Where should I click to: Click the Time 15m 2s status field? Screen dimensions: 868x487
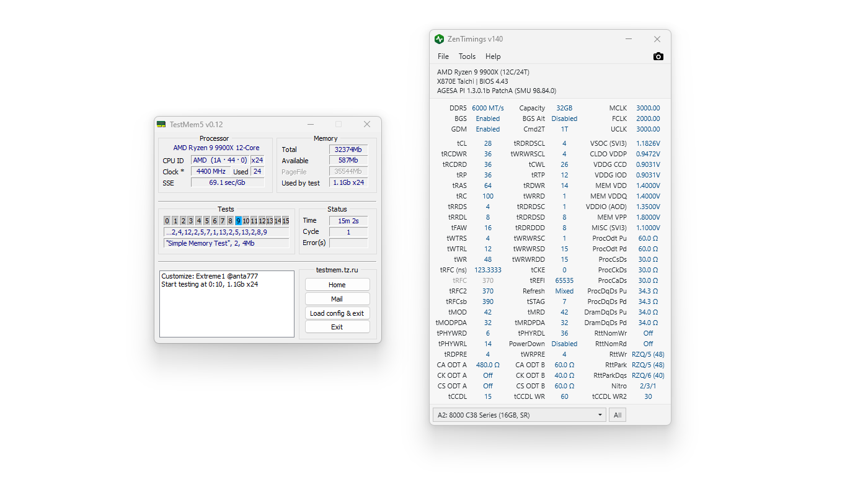(x=348, y=220)
